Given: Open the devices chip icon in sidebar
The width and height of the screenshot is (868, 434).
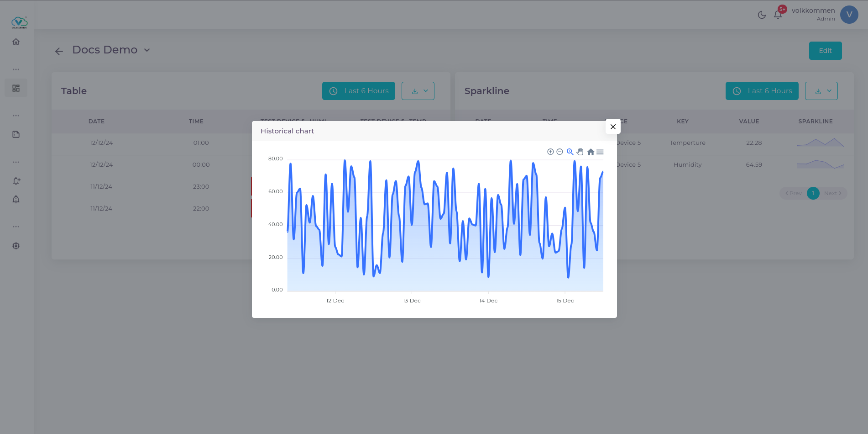Looking at the screenshot, I should click(16, 246).
